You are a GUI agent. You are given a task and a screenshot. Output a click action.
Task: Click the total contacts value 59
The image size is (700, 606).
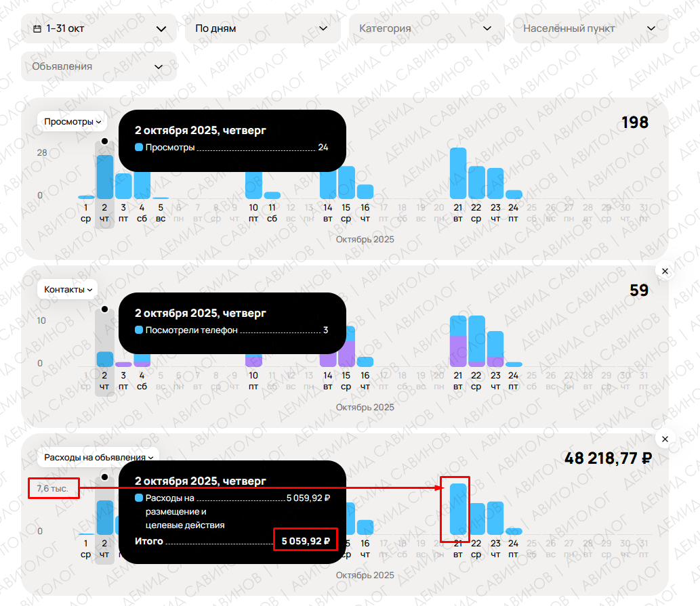point(639,290)
